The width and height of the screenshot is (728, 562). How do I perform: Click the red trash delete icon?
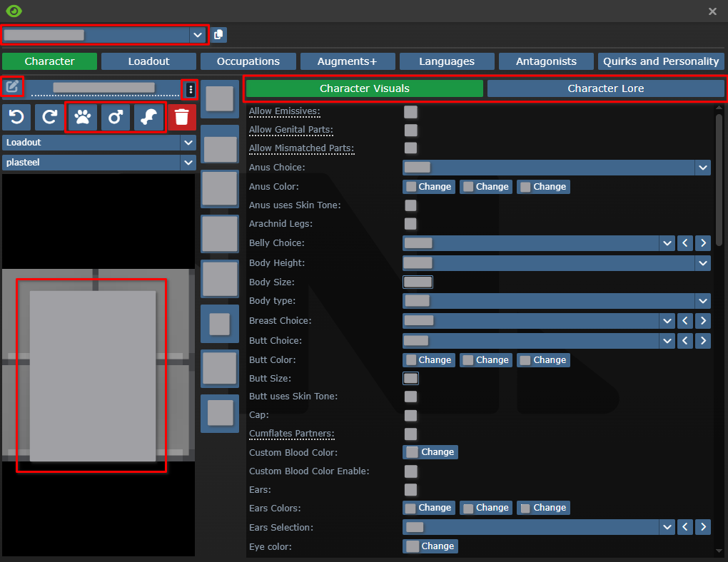[x=182, y=117]
